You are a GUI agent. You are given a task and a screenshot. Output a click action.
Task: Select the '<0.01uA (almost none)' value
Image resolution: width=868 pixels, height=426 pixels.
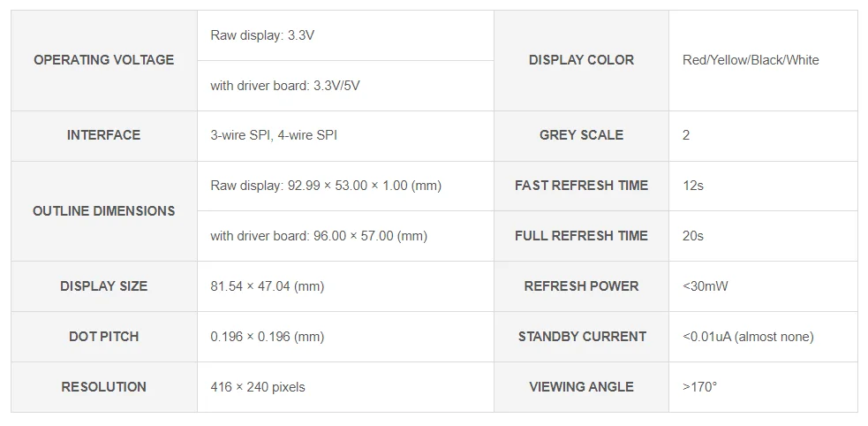pyautogui.click(x=748, y=337)
